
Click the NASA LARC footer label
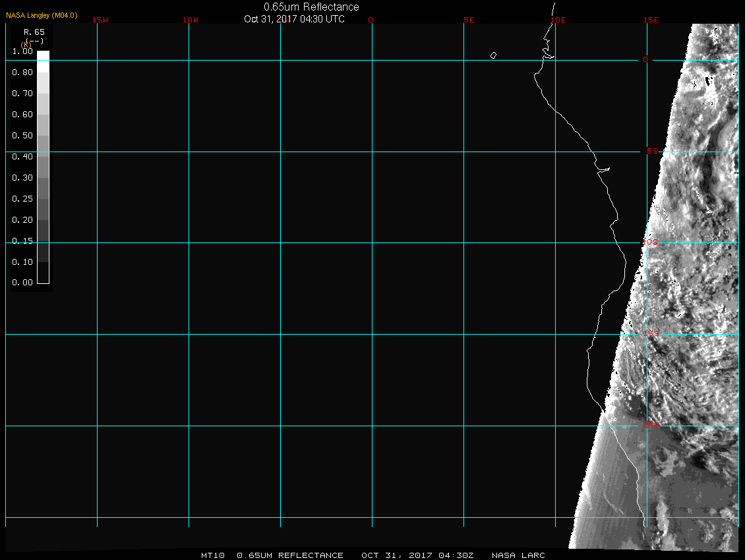(x=518, y=555)
